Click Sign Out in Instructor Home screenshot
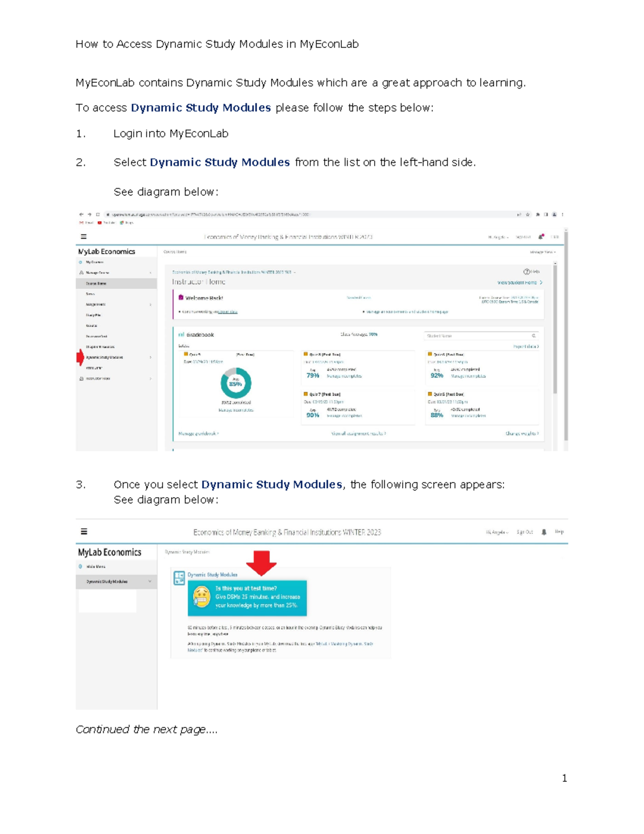The image size is (644, 834). click(523, 237)
